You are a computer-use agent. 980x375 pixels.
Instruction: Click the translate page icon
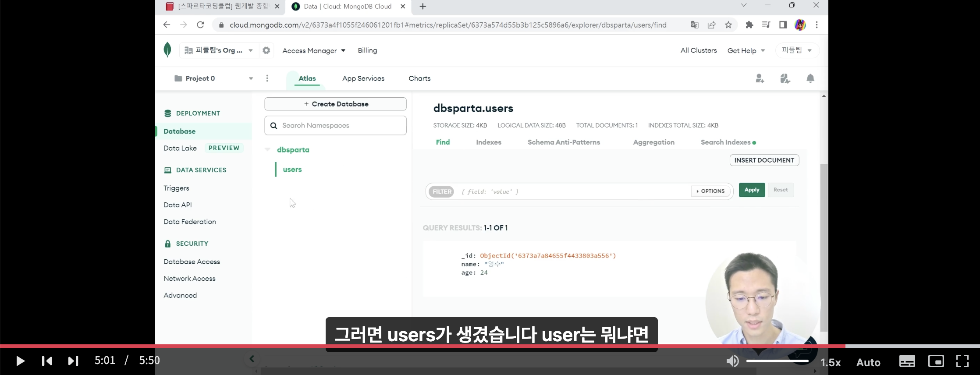[x=695, y=25]
